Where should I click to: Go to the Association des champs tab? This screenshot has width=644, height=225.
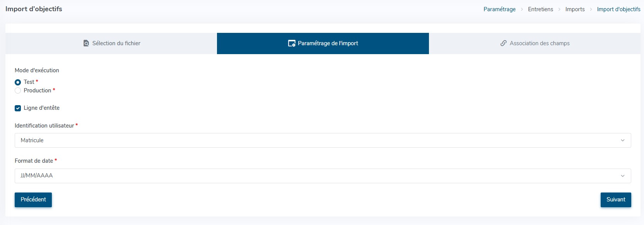coord(539,43)
